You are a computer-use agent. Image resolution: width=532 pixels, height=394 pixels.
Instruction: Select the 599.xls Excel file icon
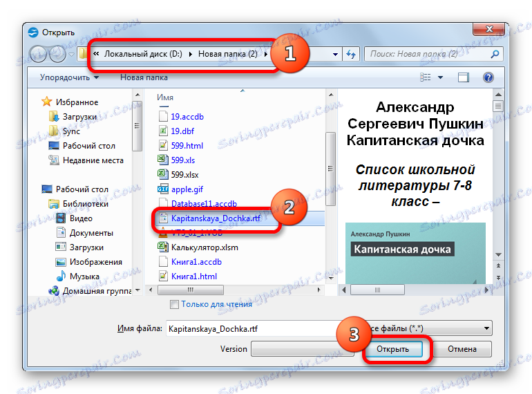[163, 160]
